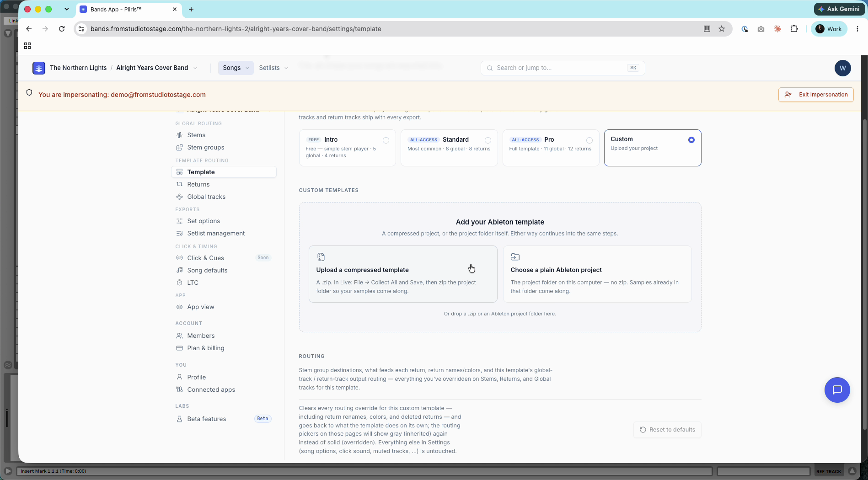Viewport: 868px width, 480px height.
Task: Click Ask Gemini button
Action: 839,9
